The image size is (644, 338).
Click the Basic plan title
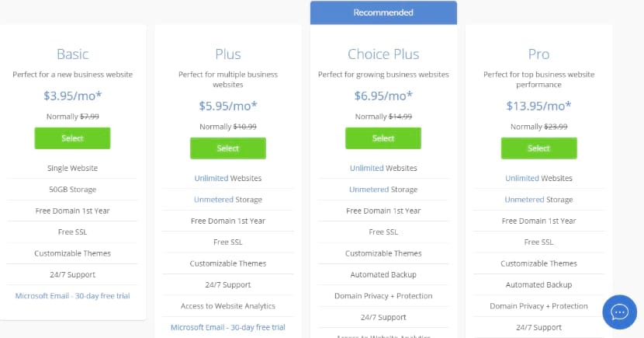click(72, 54)
